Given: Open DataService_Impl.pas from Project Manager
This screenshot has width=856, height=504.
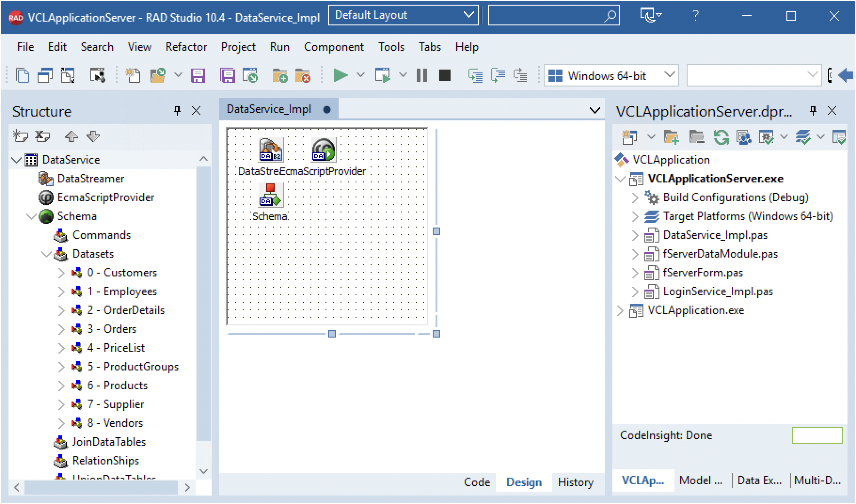Looking at the screenshot, I should pyautogui.click(x=714, y=235).
